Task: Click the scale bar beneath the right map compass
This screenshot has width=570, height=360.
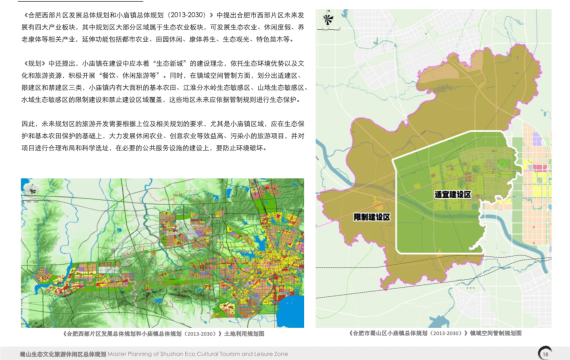Action: [x=329, y=28]
